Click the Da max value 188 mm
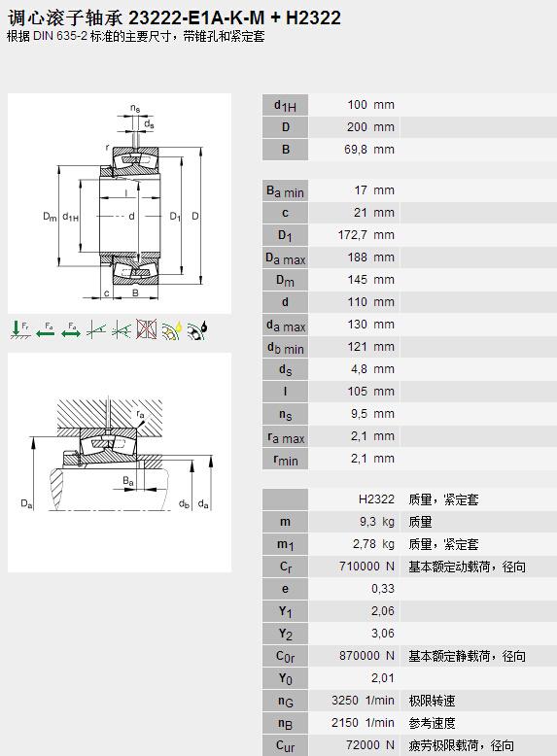 coord(370,258)
